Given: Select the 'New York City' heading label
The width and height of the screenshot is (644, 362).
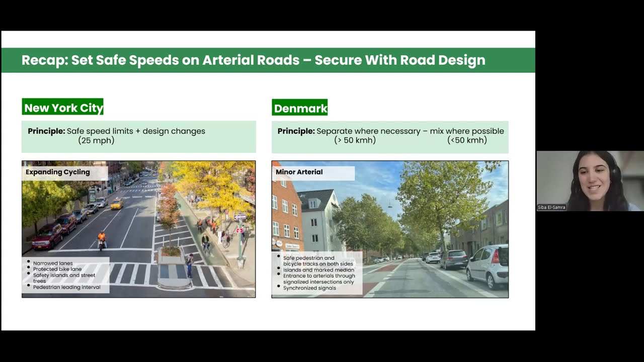Looking at the screenshot, I should coord(63,108).
